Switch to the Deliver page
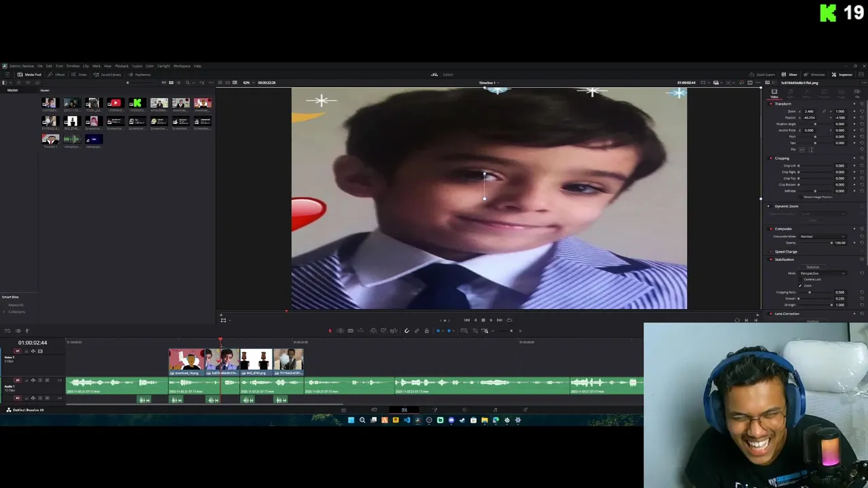This screenshot has width=868, height=488. tap(525, 409)
